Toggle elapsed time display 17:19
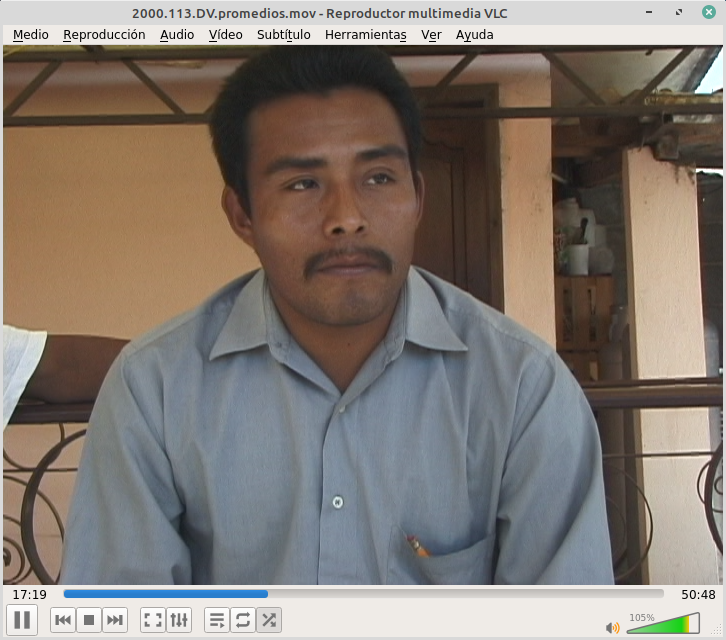This screenshot has height=640, width=726. point(30,594)
